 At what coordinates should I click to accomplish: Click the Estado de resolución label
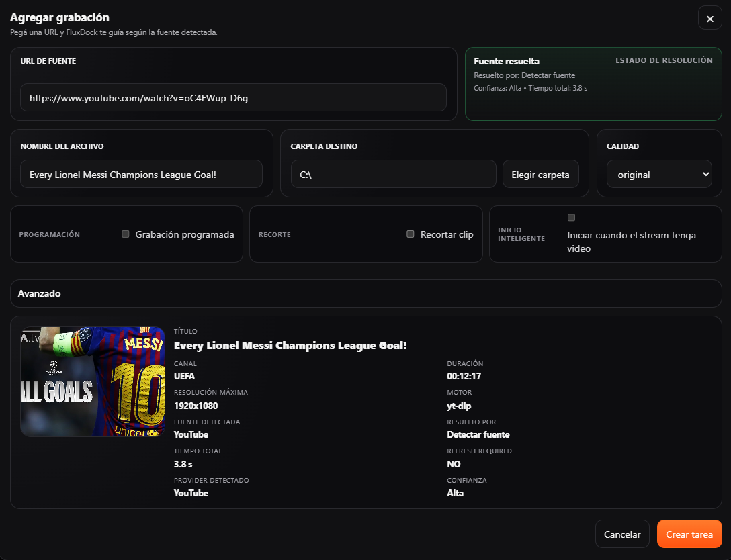664,60
